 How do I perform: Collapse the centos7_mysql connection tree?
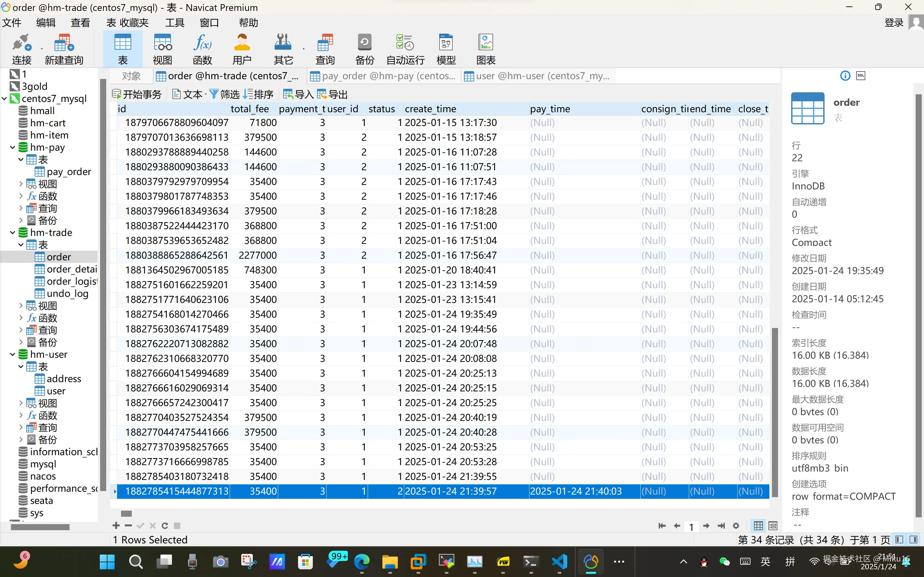point(4,99)
